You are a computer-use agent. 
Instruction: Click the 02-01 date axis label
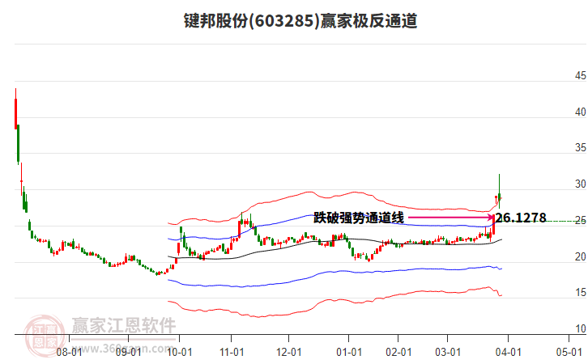pyautogui.click(x=398, y=352)
